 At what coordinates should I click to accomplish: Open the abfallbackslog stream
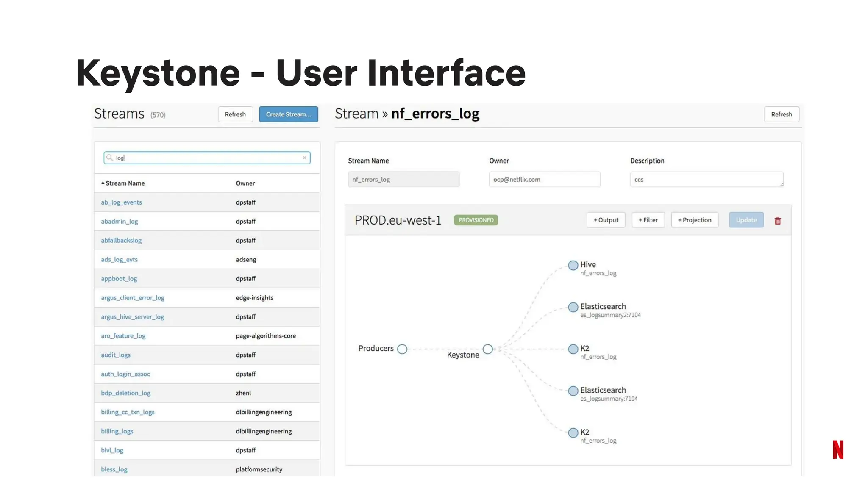pos(121,241)
